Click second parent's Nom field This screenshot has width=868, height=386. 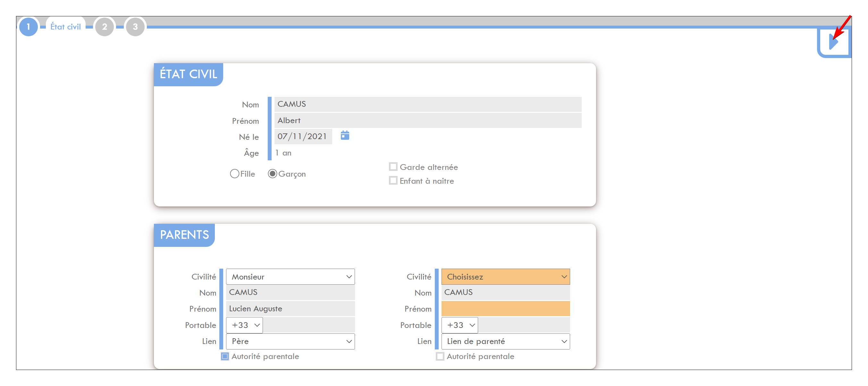pyautogui.click(x=505, y=292)
